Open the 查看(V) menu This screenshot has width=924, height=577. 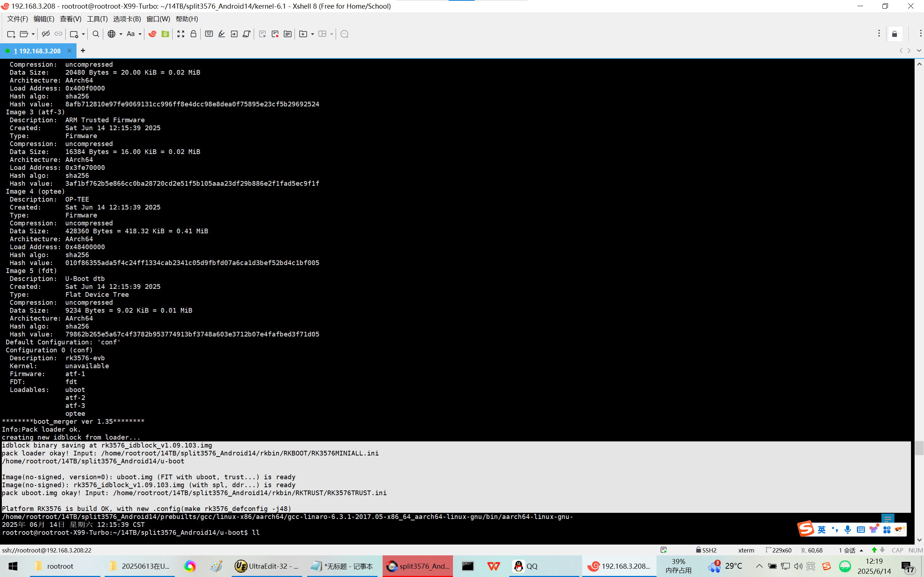[x=70, y=19]
